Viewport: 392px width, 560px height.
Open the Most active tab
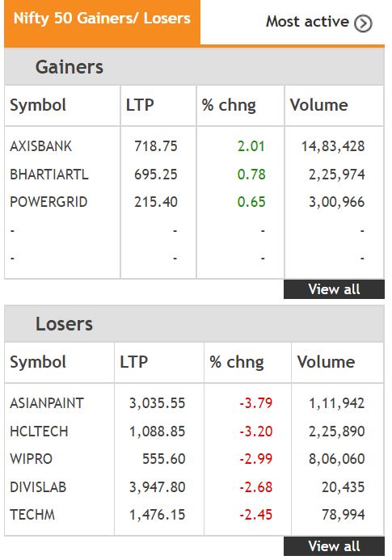click(318, 23)
